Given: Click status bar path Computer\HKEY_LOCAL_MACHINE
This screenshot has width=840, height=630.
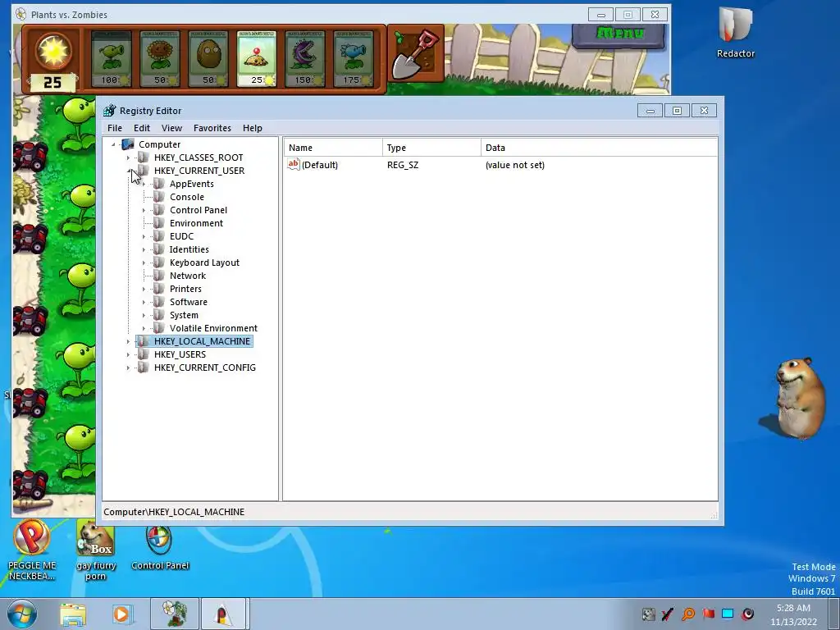Looking at the screenshot, I should coord(174,512).
